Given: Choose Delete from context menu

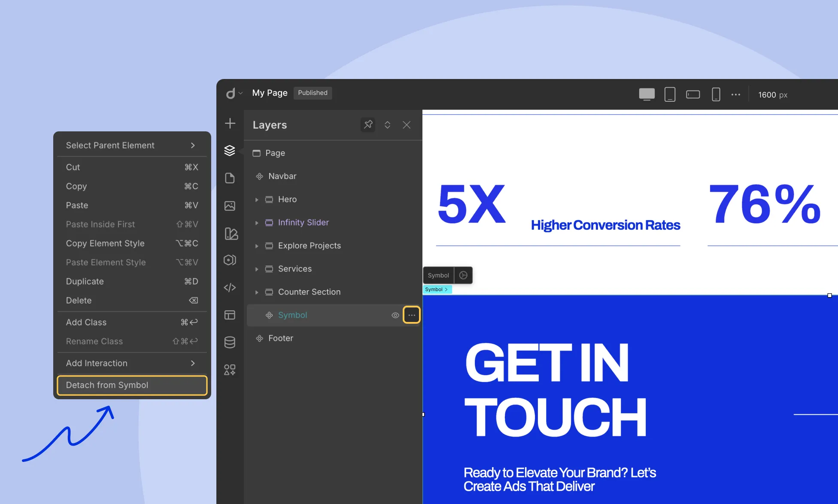Looking at the screenshot, I should point(132,301).
